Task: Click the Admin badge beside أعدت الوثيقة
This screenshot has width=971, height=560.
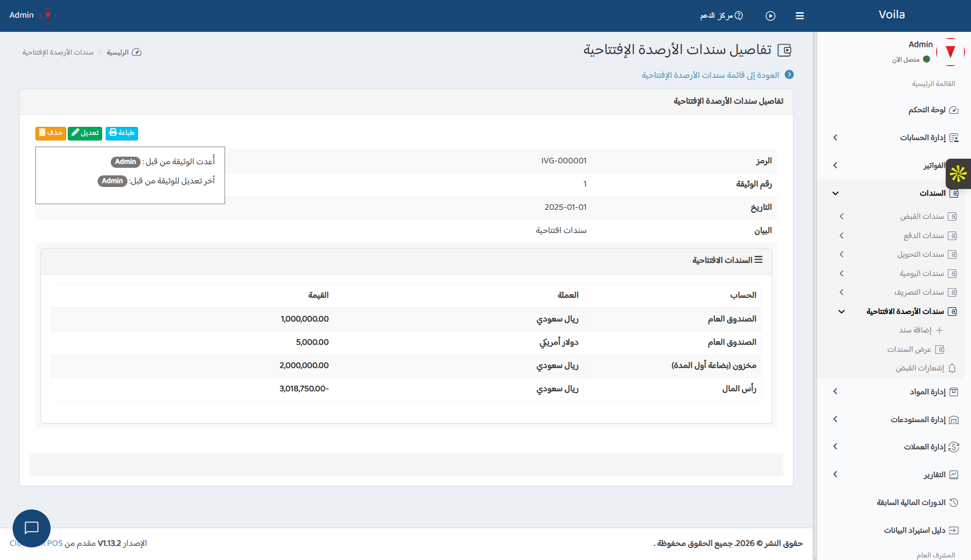Action: pyautogui.click(x=125, y=162)
